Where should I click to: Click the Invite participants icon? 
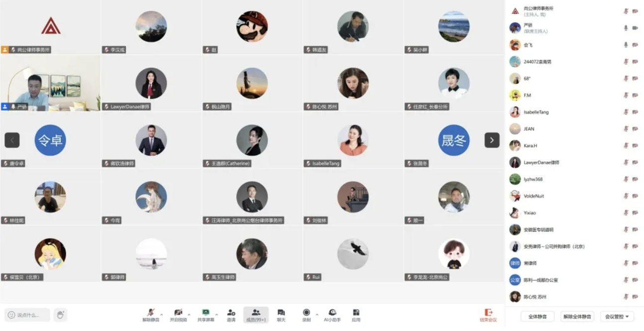(231, 313)
